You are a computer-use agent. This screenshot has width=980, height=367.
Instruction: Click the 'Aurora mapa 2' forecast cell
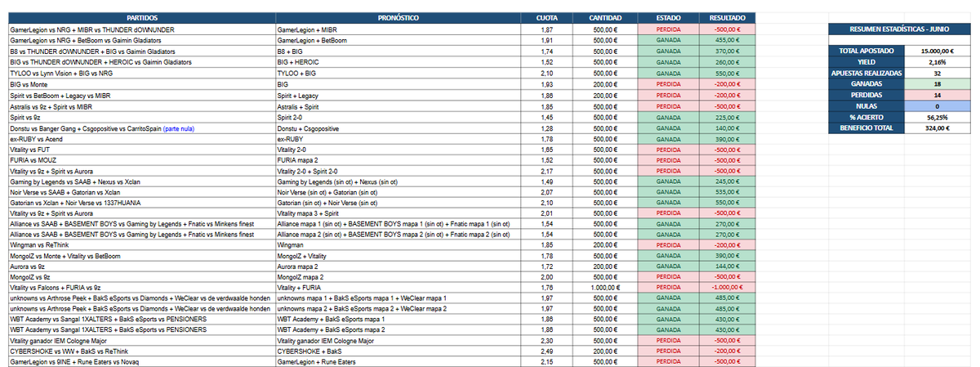(x=399, y=266)
